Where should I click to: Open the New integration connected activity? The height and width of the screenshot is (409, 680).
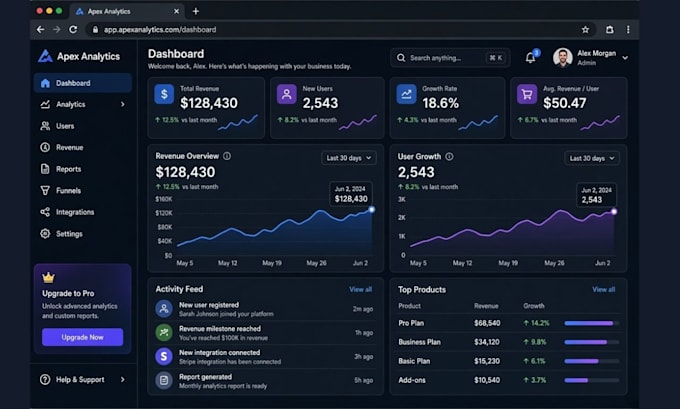265,357
